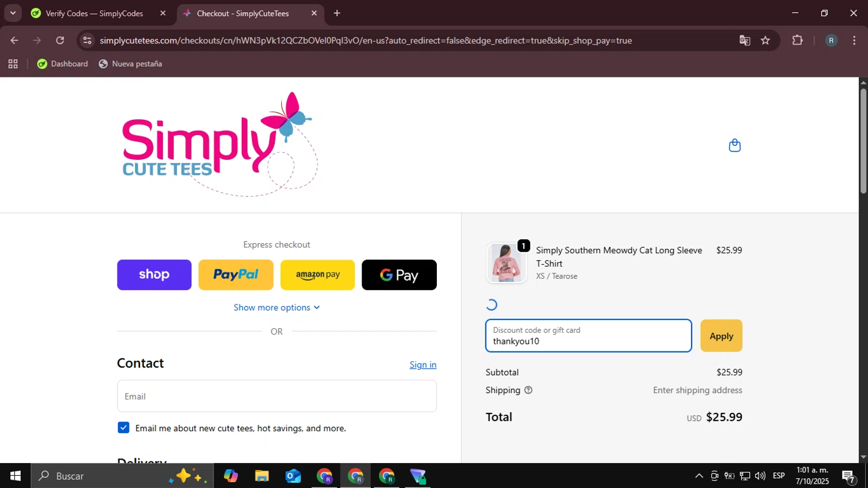The width and height of the screenshot is (868, 488).
Task: Open a new browser tab
Action: click(337, 13)
